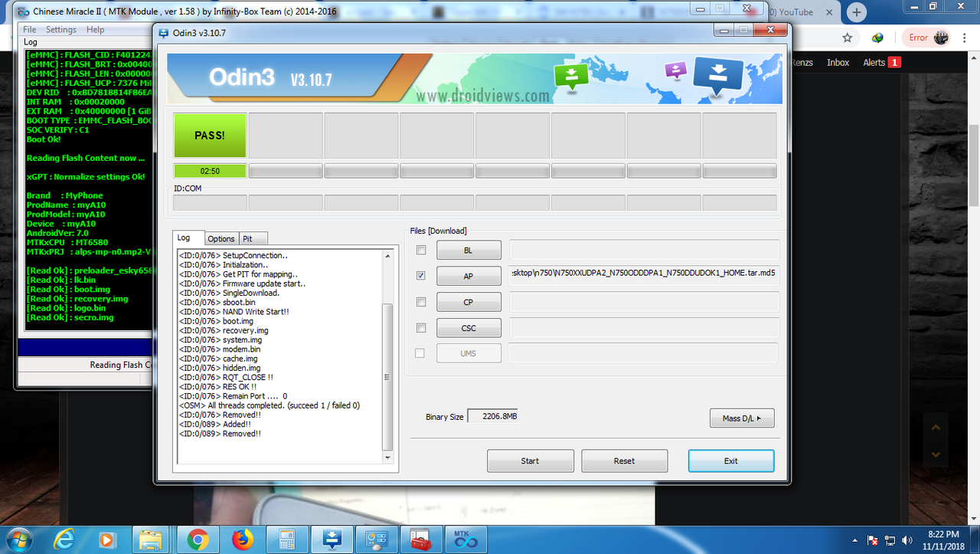Enable the BL file checkbox
This screenshot has width=980, height=554.
420,251
